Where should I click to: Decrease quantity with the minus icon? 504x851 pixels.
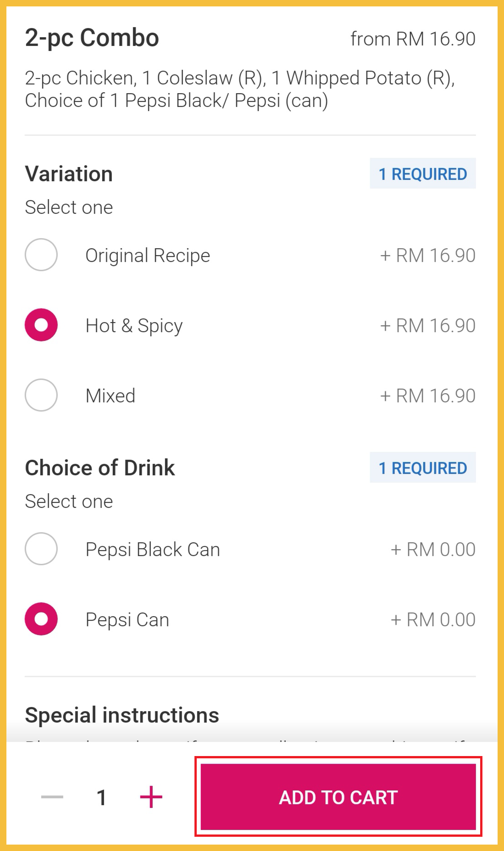tap(52, 797)
